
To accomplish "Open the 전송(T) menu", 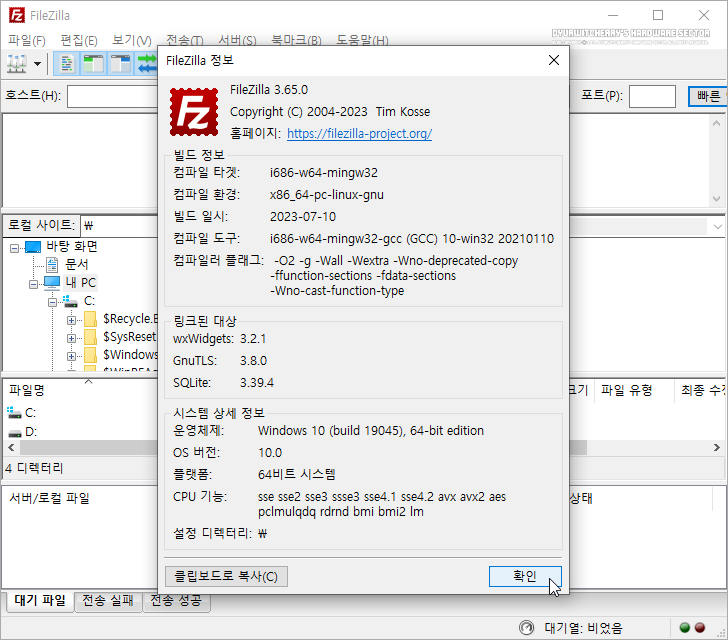I will tap(185, 40).
